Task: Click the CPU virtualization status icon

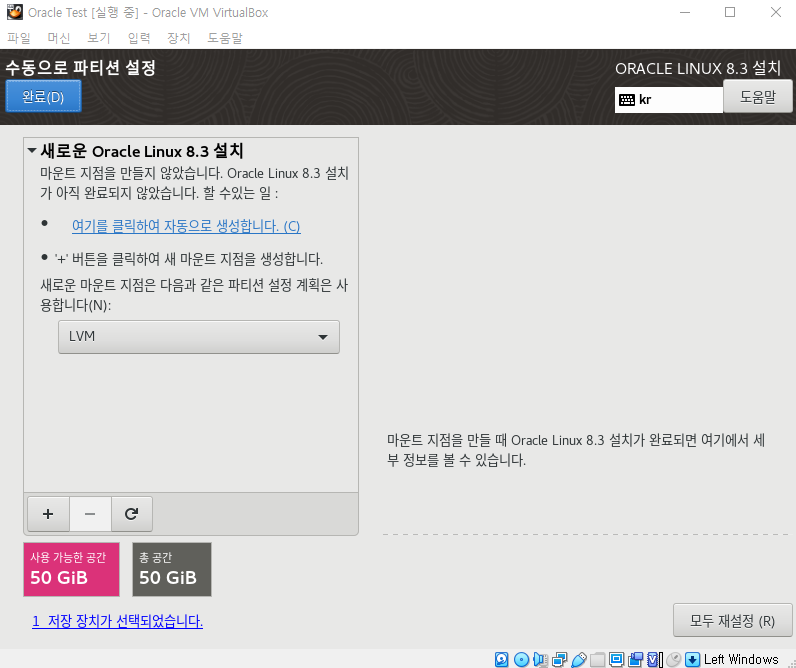Action: click(654, 659)
